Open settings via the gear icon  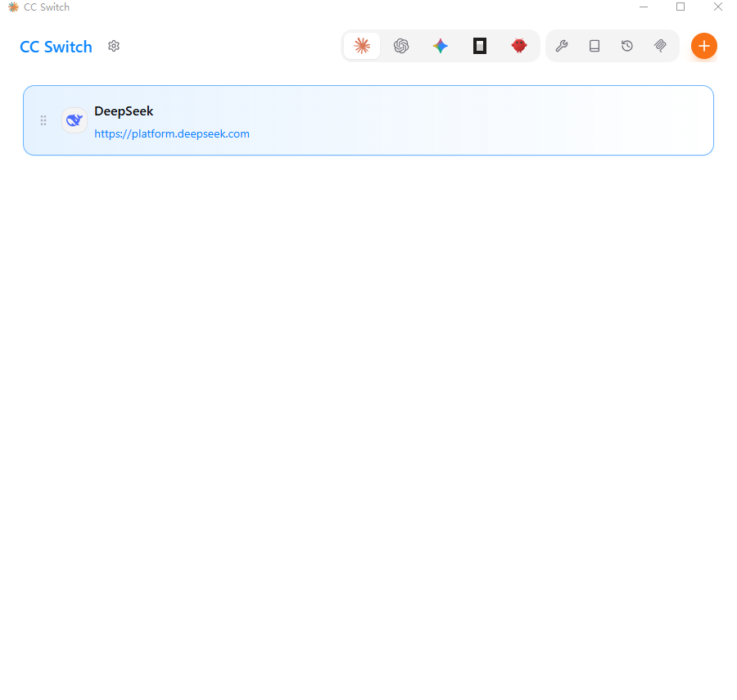(x=114, y=46)
